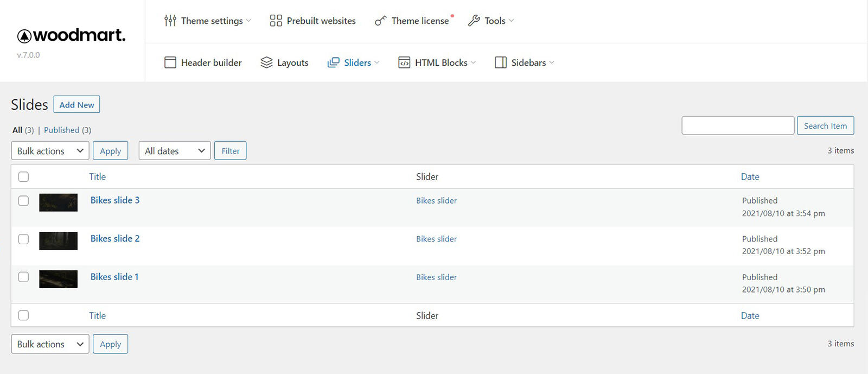Expand the HTML Blocks menu chevron
This screenshot has width=868, height=374.
473,62
